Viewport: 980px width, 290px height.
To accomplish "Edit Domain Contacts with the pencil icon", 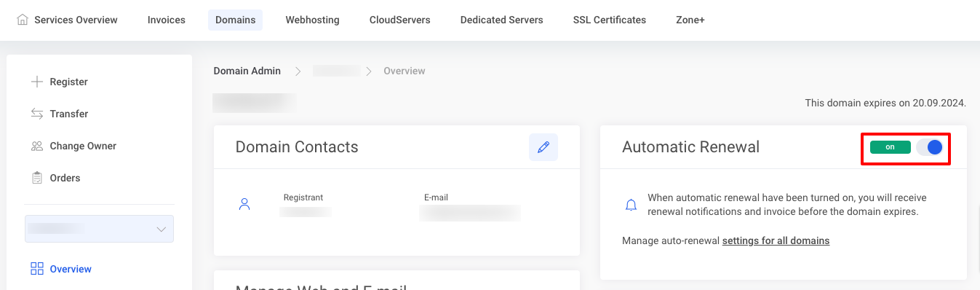I will (x=543, y=147).
